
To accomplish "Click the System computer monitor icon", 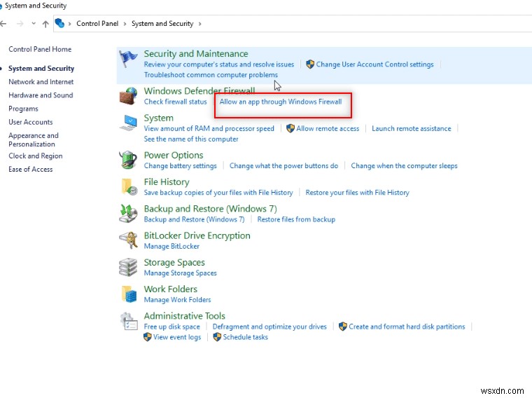I will (x=129, y=123).
